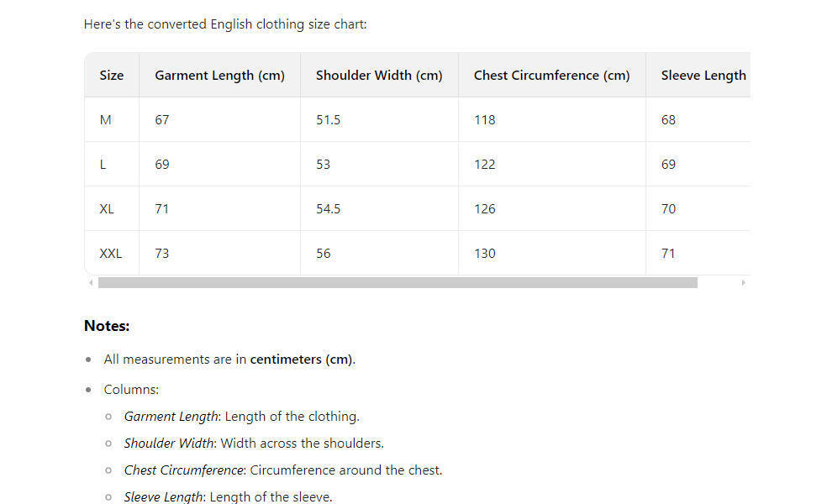The width and height of the screenshot is (827, 504).
Task: Click the left scroll arrow under the table
Action: (x=91, y=283)
